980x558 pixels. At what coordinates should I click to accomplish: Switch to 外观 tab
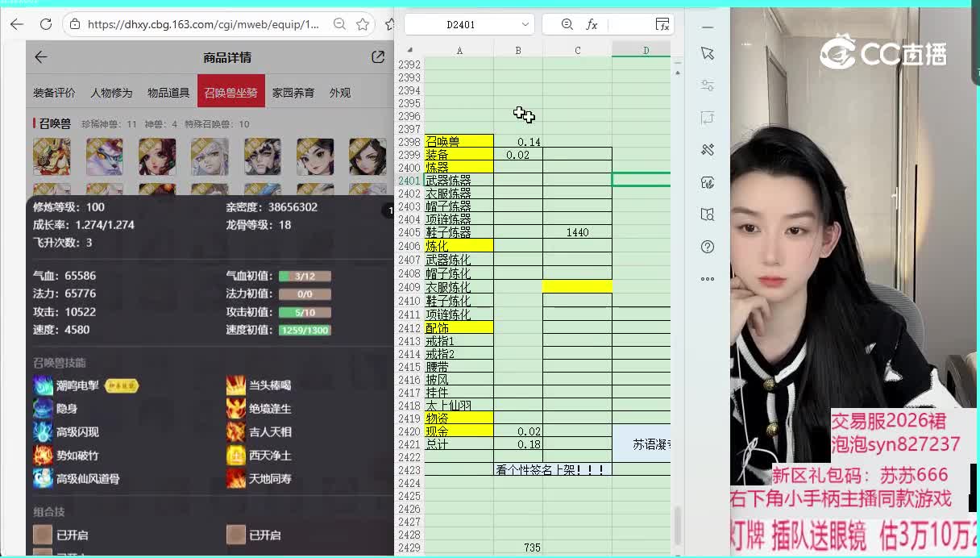click(x=340, y=93)
